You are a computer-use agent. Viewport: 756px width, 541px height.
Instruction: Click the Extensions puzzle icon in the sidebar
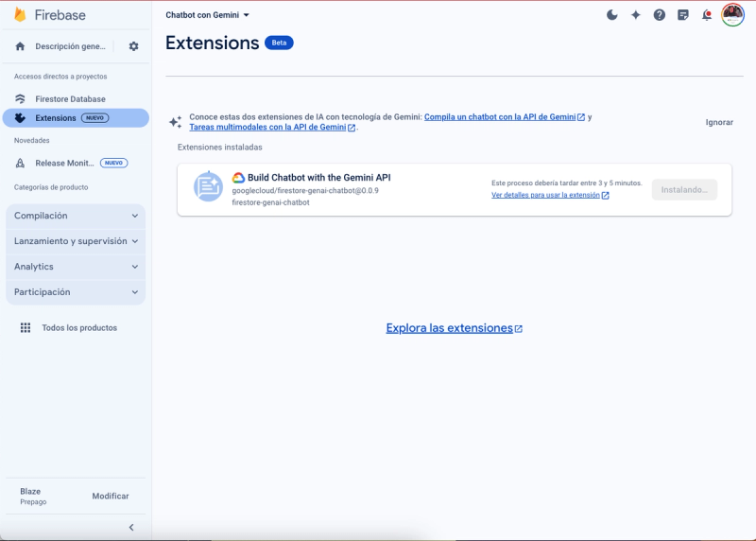[20, 118]
